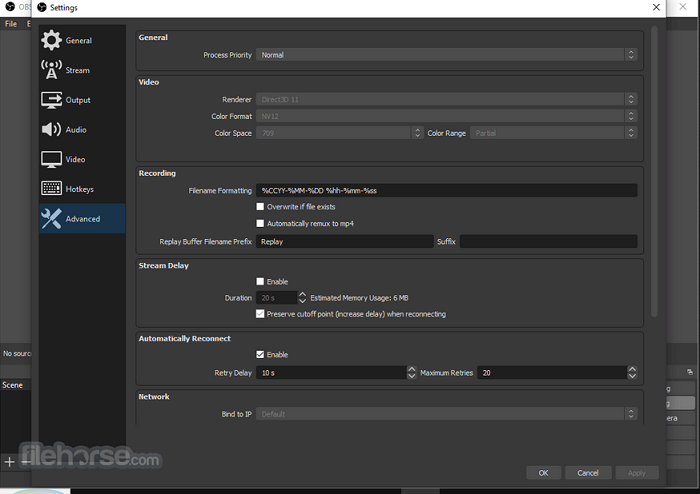The height and width of the screenshot is (494, 700).
Task: Click the Filename Formatting text field
Action: pyautogui.click(x=446, y=190)
